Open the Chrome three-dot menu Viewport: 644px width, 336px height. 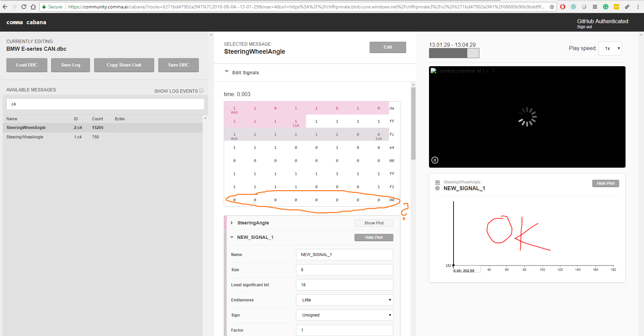click(639, 6)
